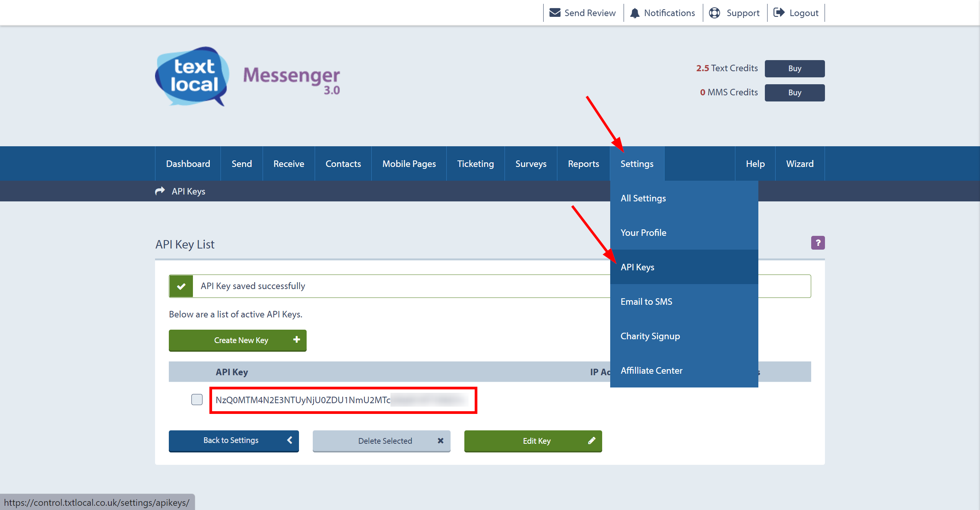Expand the Settings dropdown menu
The width and height of the screenshot is (980, 510).
[637, 163]
